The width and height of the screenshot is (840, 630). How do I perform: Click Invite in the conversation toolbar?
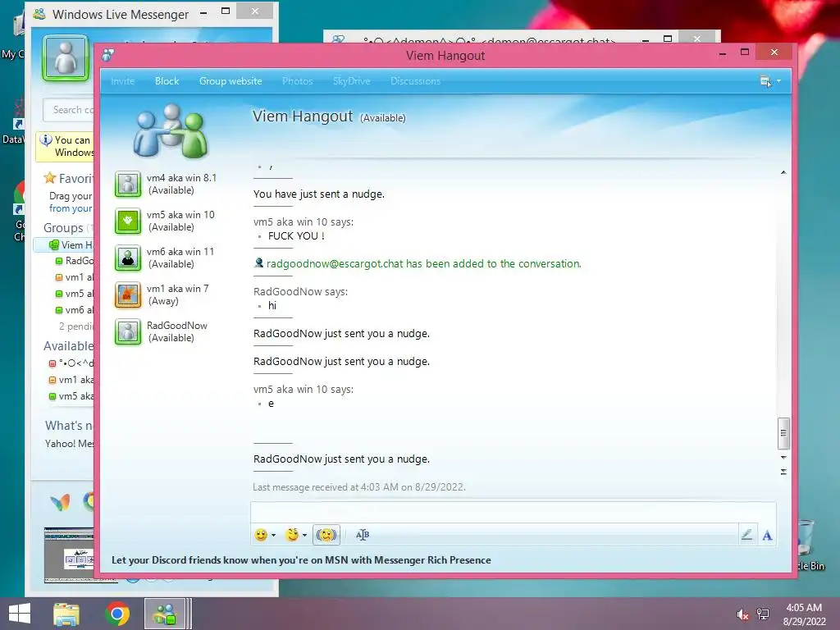point(123,81)
